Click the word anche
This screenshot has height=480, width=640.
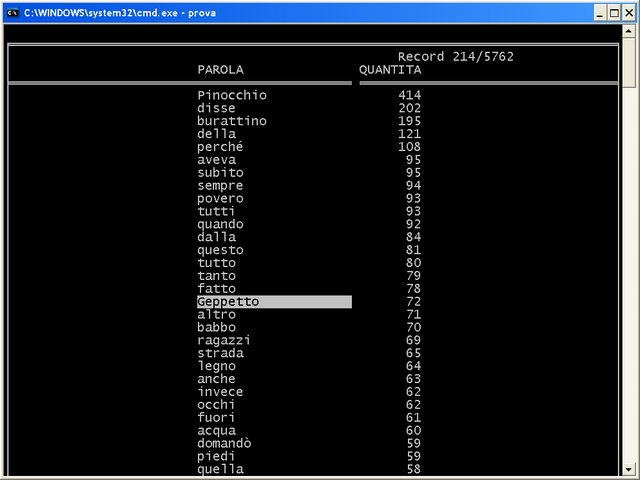coord(216,379)
